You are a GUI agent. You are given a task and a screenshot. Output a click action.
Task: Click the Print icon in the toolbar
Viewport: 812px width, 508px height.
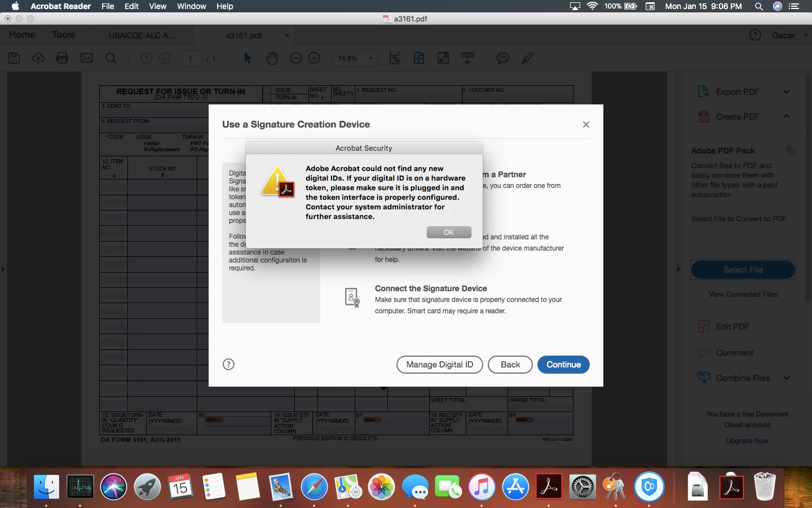click(x=62, y=58)
